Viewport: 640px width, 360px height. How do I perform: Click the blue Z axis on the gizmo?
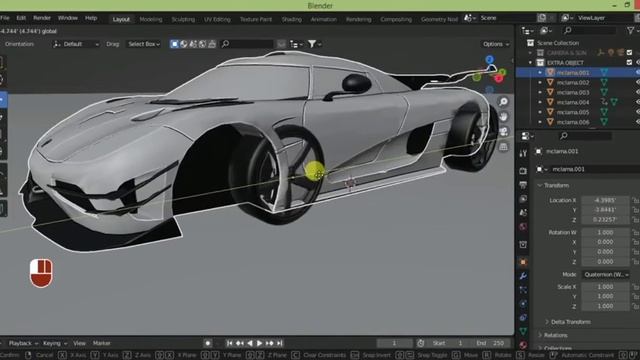pyautogui.click(x=489, y=60)
